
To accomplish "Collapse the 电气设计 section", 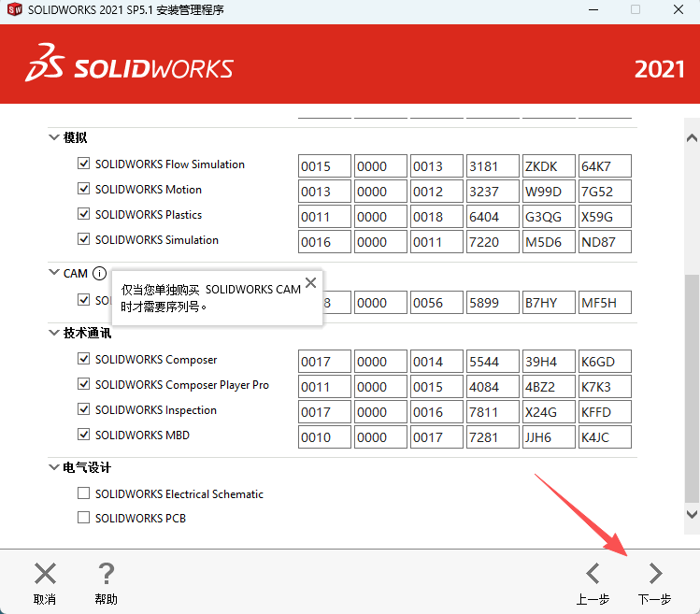I will [54, 467].
